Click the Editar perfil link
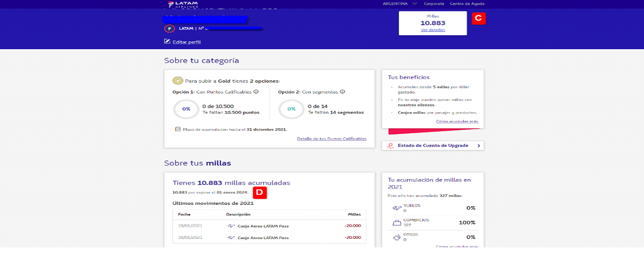The image size is (644, 253). click(187, 42)
